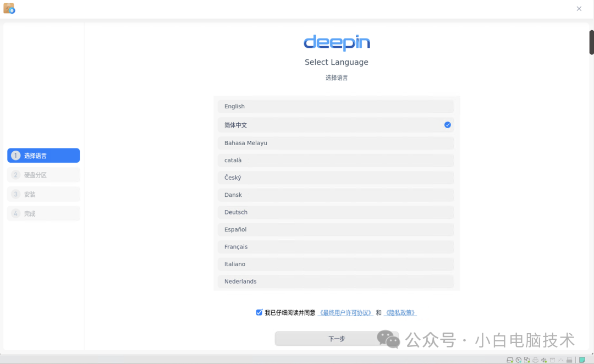Close the installer window with X
594x364 pixels.
tap(579, 8)
